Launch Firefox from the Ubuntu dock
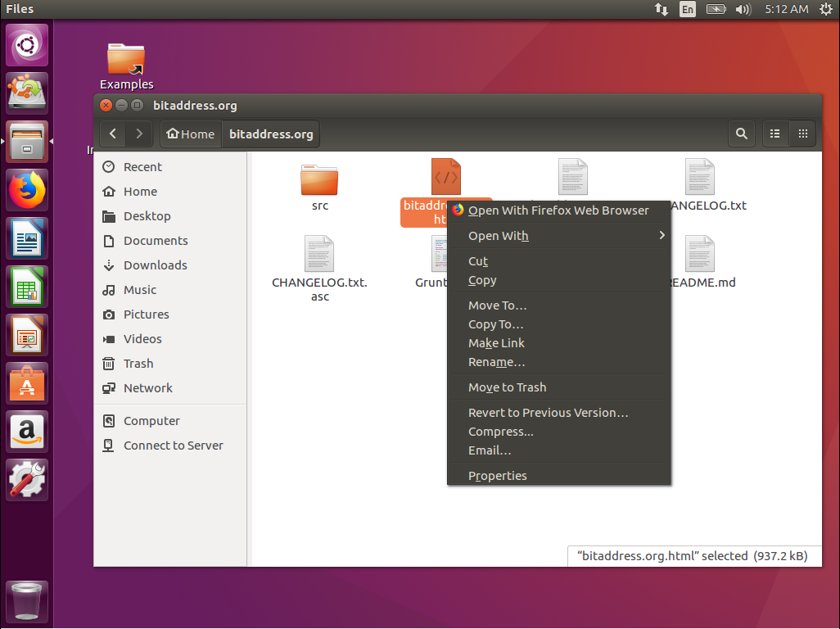The width and height of the screenshot is (840, 629). point(28,191)
